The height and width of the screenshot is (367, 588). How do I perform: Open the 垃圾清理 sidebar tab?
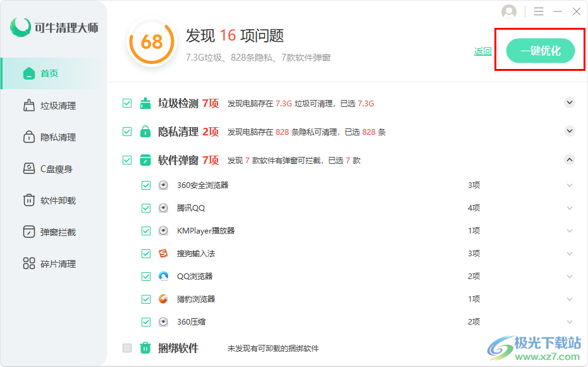point(58,106)
